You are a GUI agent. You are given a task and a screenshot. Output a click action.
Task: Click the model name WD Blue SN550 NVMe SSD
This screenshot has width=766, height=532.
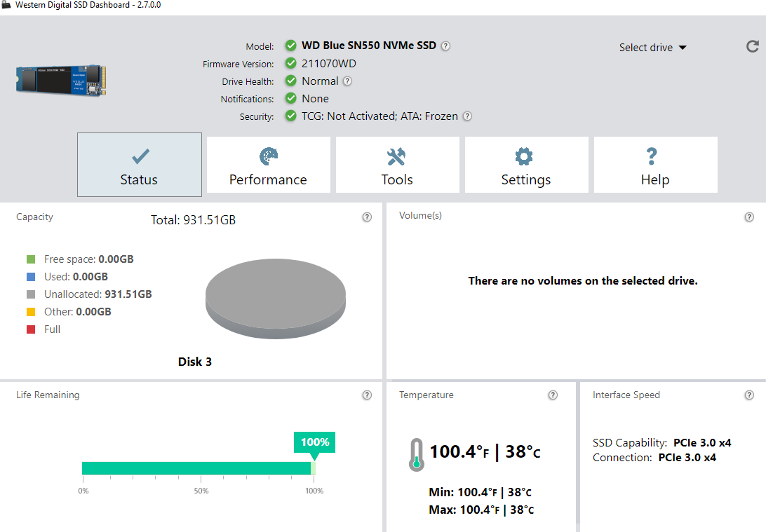coord(369,46)
